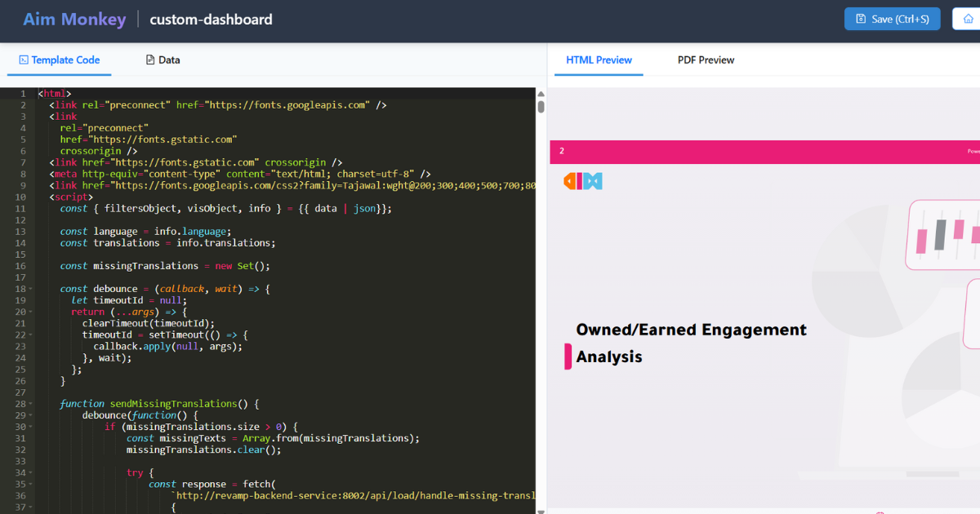Click the home icon button

[968, 19]
